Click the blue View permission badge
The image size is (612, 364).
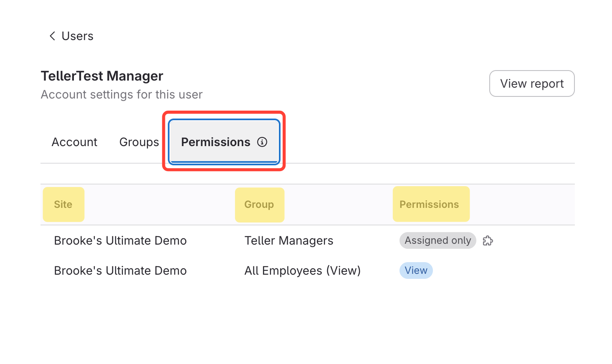coord(416,271)
